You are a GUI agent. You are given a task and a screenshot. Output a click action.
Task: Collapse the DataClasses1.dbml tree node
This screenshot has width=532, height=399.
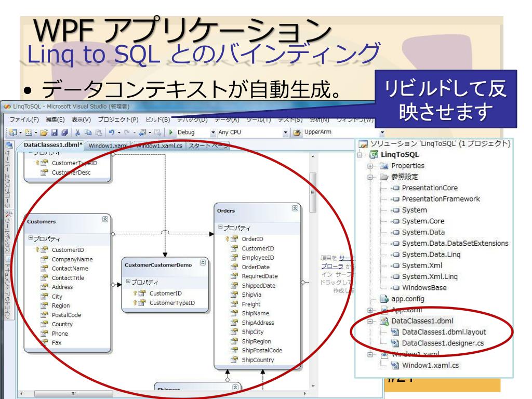(x=370, y=321)
